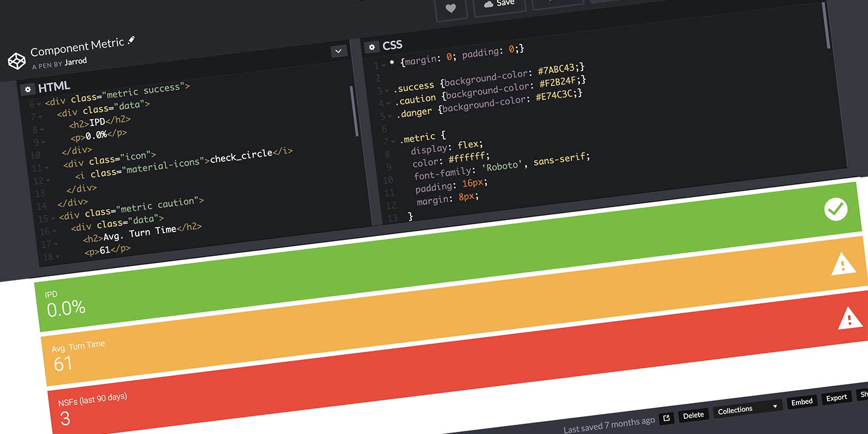This screenshot has width=868, height=434.
Task: Click the IPD label in green preview bar
Action: [51, 294]
